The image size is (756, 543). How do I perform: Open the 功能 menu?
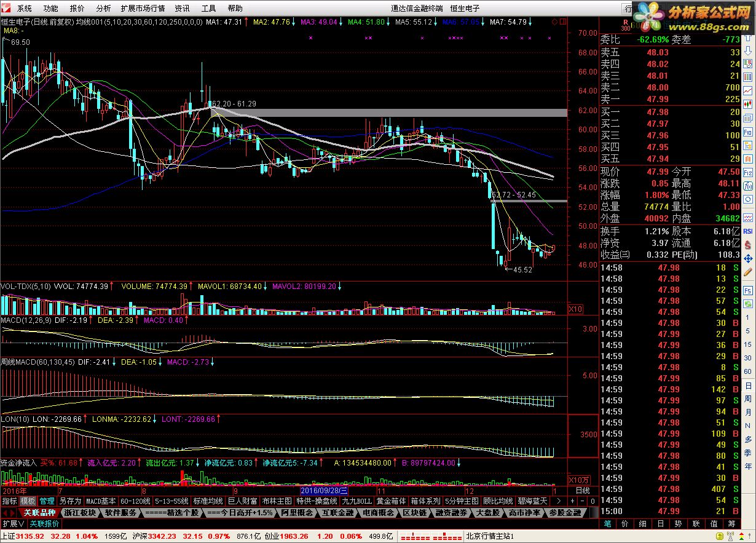tap(51, 9)
